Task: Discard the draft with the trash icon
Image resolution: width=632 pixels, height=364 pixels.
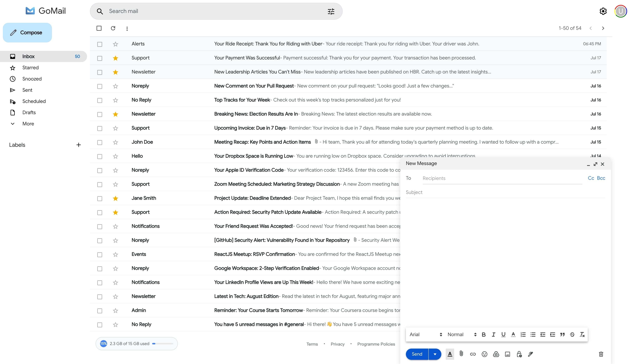Action: point(601,354)
